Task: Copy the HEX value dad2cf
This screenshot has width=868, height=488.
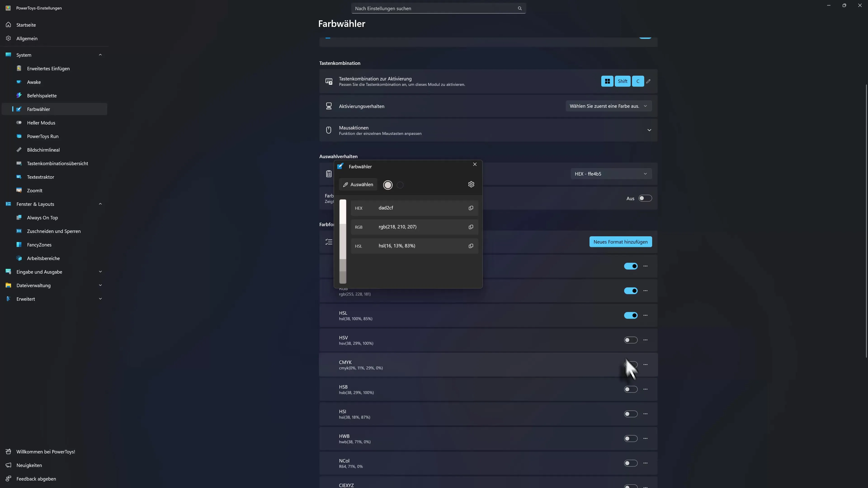Action: coord(471,208)
